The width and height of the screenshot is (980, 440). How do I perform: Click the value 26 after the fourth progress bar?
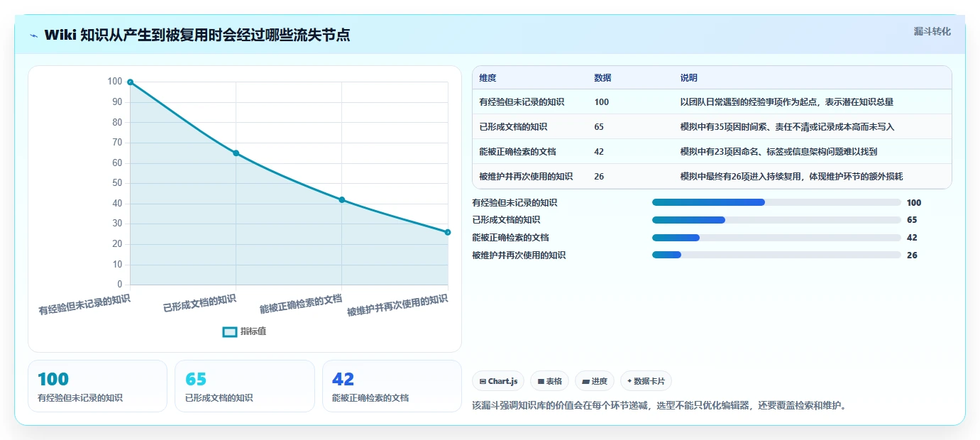pos(912,255)
